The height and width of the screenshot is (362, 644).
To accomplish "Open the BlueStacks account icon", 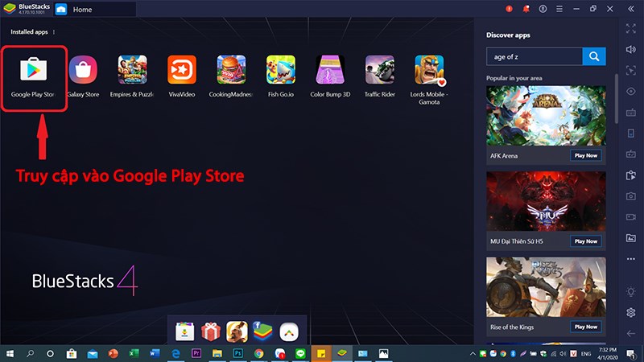I will tap(543, 9).
